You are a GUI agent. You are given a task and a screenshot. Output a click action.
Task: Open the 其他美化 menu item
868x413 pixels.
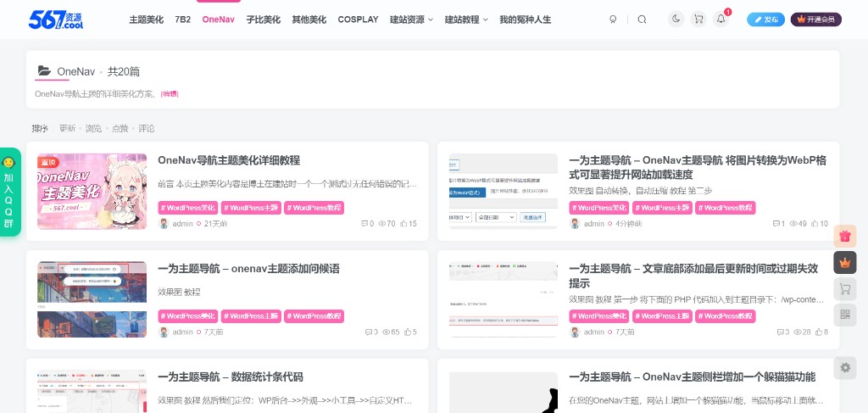309,20
